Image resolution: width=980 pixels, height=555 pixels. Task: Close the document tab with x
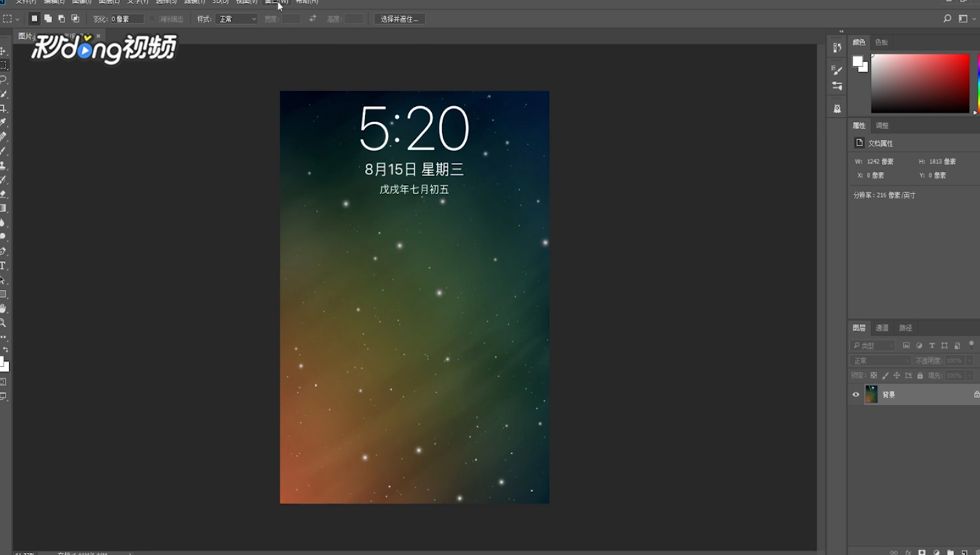pos(98,36)
